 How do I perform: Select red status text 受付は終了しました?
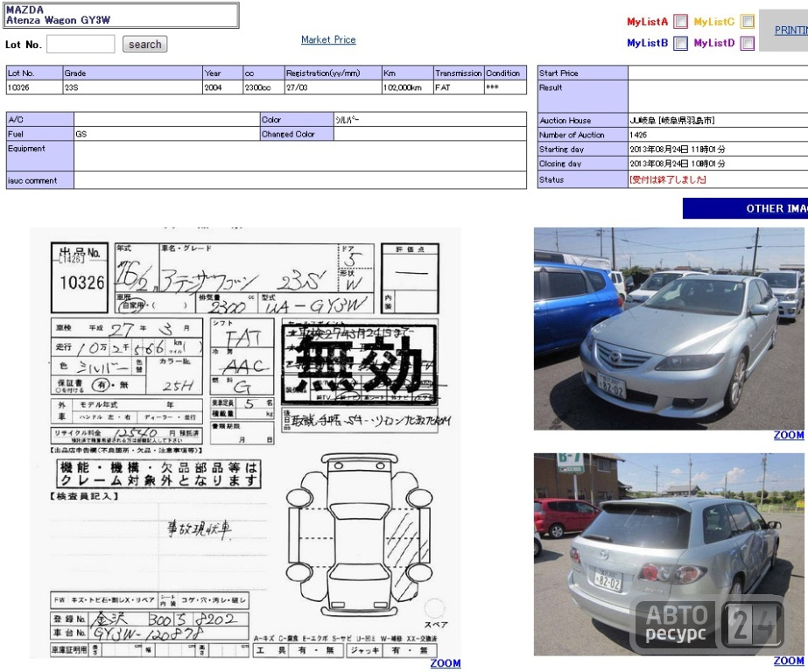[668, 179]
